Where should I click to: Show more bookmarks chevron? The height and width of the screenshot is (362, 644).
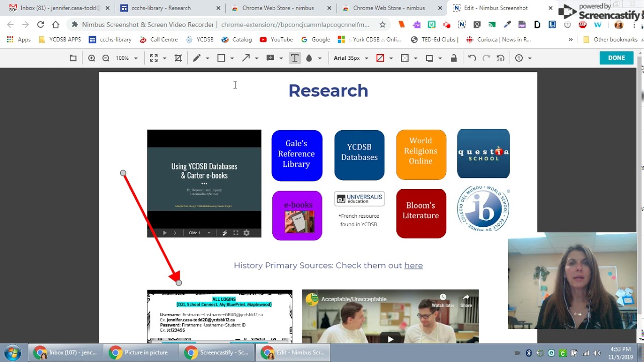(571, 39)
